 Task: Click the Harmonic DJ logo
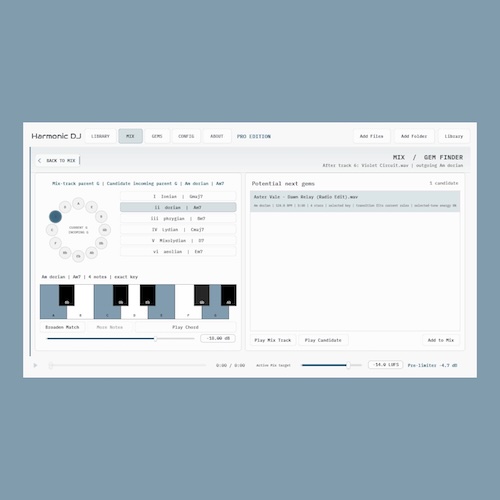coord(56,136)
